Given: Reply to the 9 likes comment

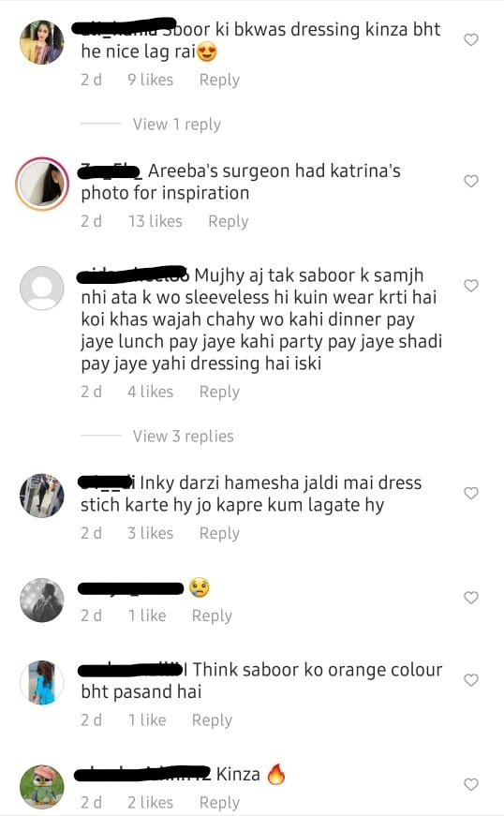Looking at the screenshot, I should coord(219,80).
